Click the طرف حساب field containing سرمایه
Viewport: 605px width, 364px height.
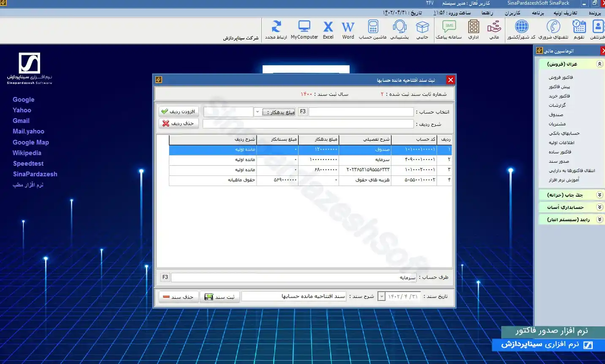(294, 277)
